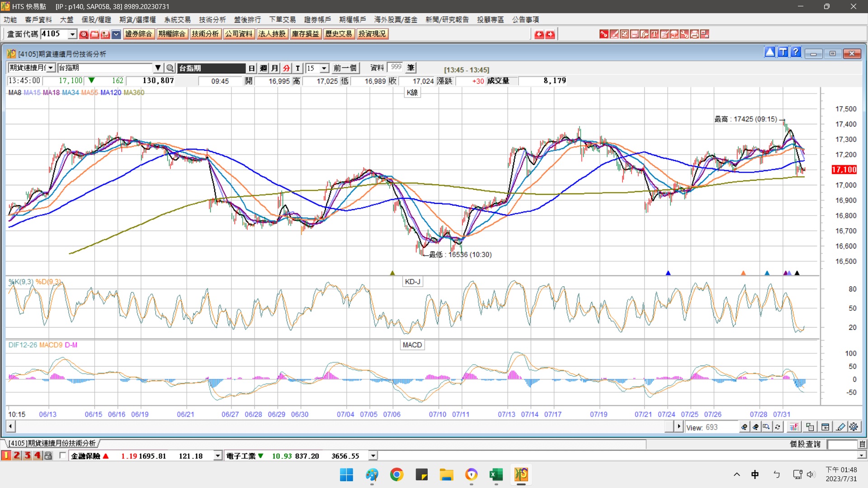Click the chart scrollbar right arrow
The image size is (868, 488).
click(x=678, y=426)
